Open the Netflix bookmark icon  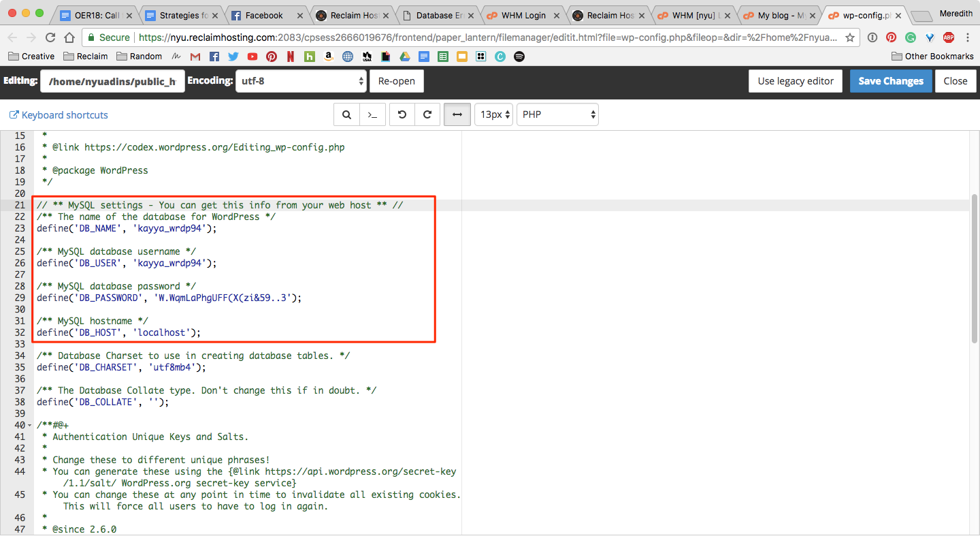tap(291, 57)
